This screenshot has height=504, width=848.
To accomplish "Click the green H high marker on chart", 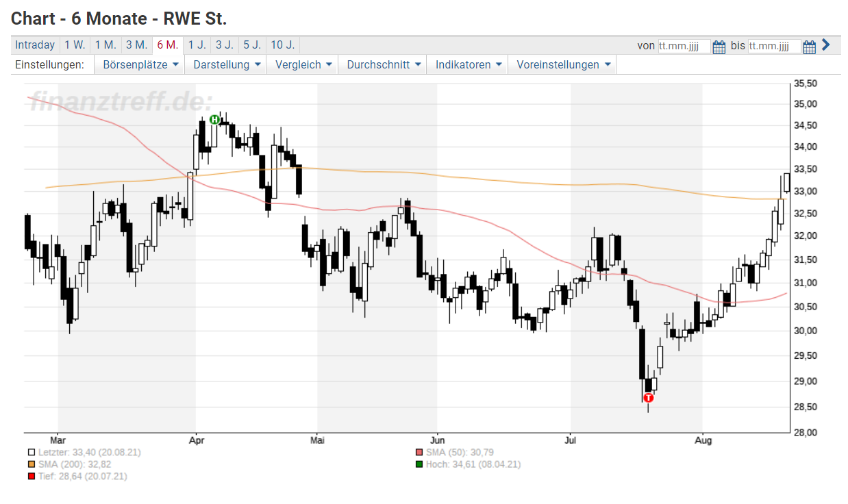I will tap(214, 119).
